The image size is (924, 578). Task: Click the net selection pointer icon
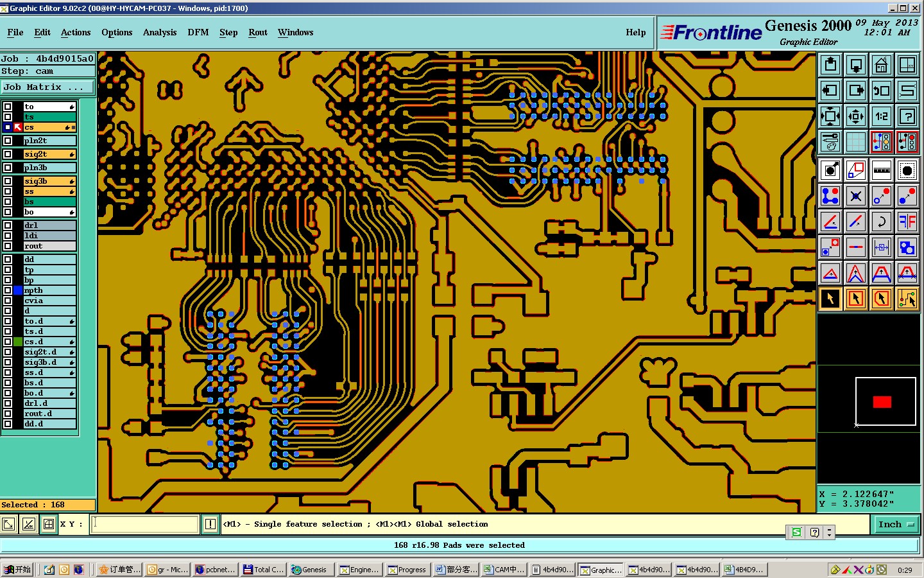click(907, 299)
